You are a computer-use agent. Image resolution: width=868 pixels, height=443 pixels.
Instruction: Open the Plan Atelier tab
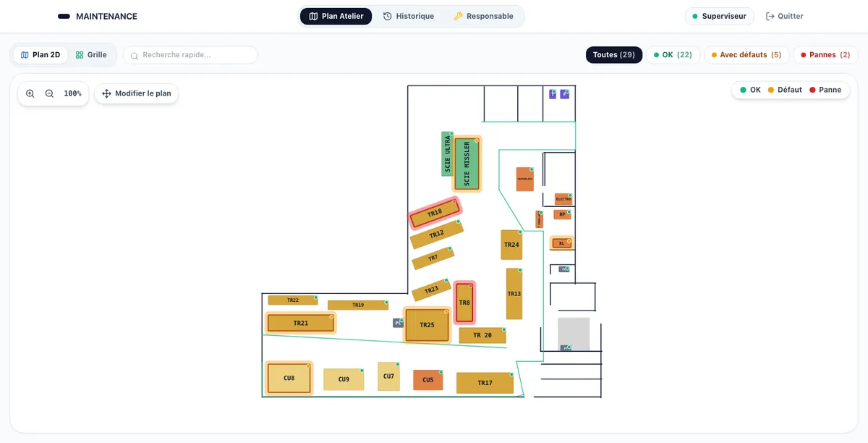(336, 16)
